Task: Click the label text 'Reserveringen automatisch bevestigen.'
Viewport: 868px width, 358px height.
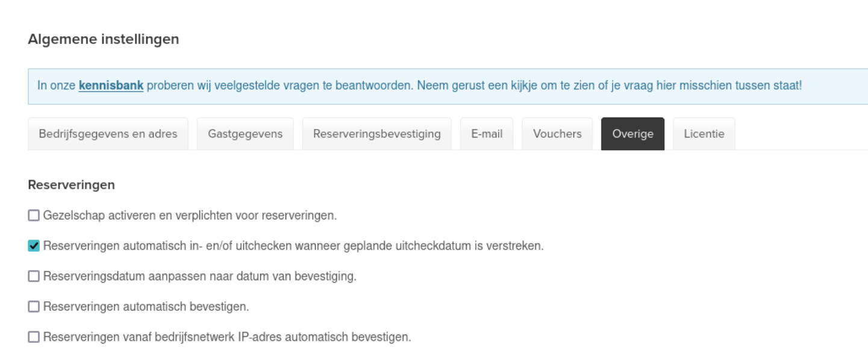Action: coord(146,307)
